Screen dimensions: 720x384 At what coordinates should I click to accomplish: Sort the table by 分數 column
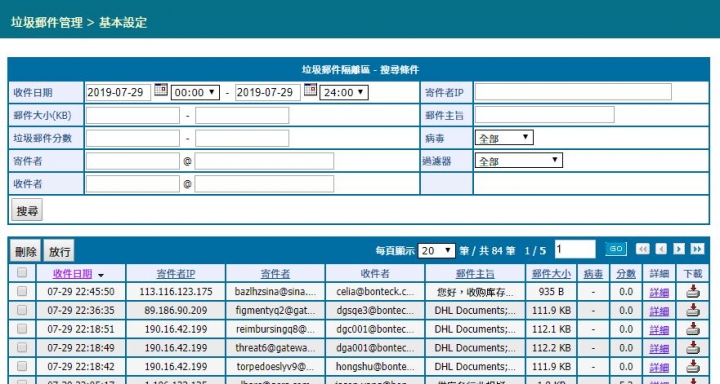point(626,274)
